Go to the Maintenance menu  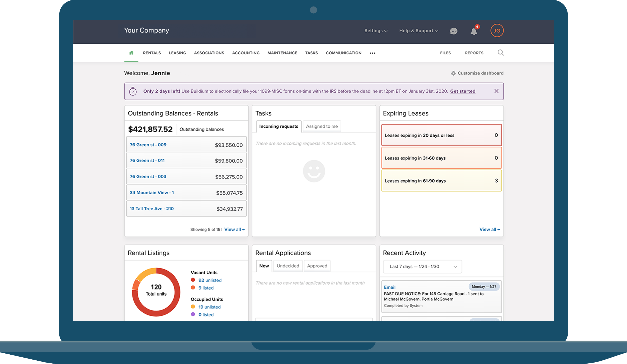click(x=282, y=53)
